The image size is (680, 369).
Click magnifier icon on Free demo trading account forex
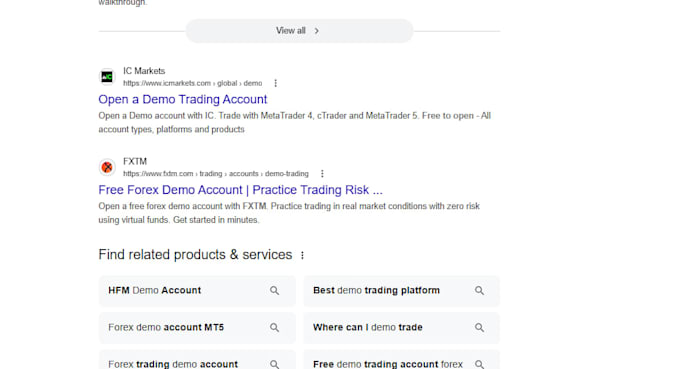tap(479, 364)
